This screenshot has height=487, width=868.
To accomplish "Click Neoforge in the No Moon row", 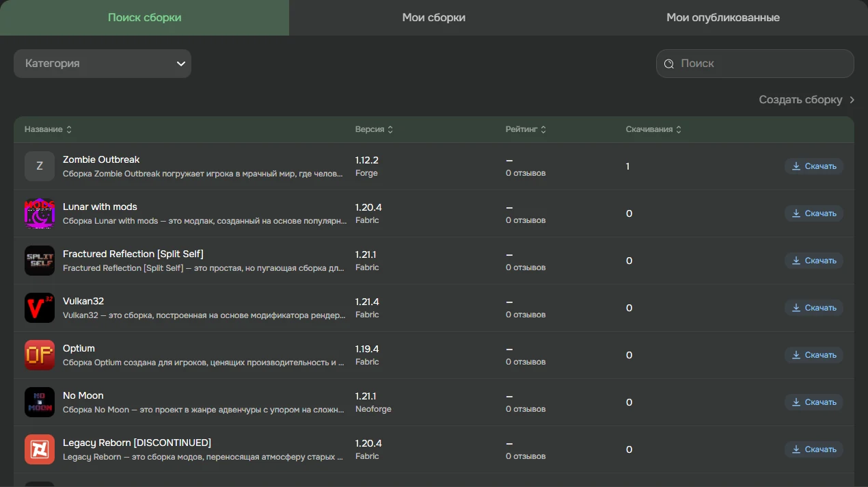I will point(373,409).
